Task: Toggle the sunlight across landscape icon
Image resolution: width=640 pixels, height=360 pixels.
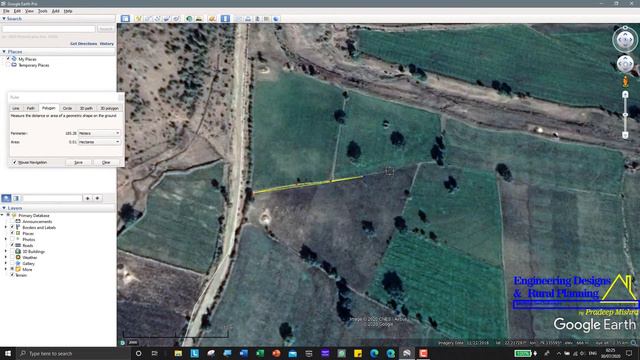Action: (199, 19)
